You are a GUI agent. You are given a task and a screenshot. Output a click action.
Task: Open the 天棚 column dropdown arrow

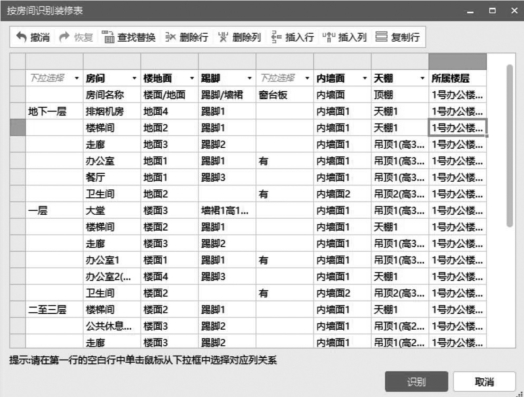point(422,78)
